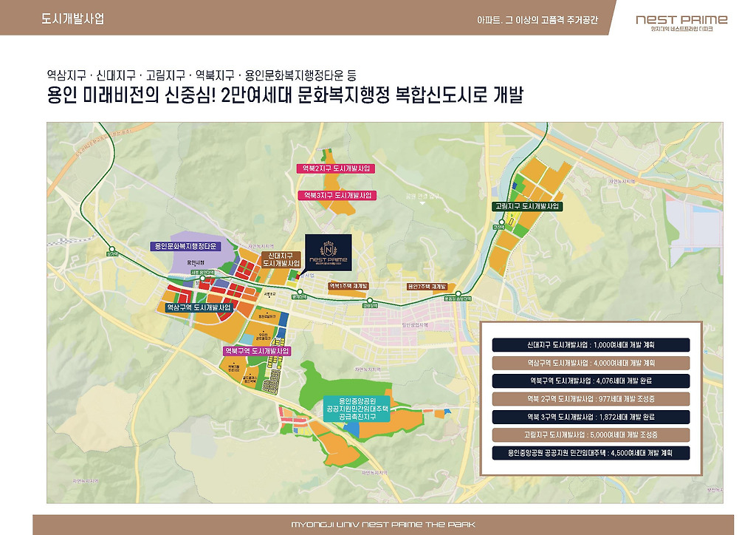Click the 삼가역 station circle marker
756x535 pixels.
[112, 250]
